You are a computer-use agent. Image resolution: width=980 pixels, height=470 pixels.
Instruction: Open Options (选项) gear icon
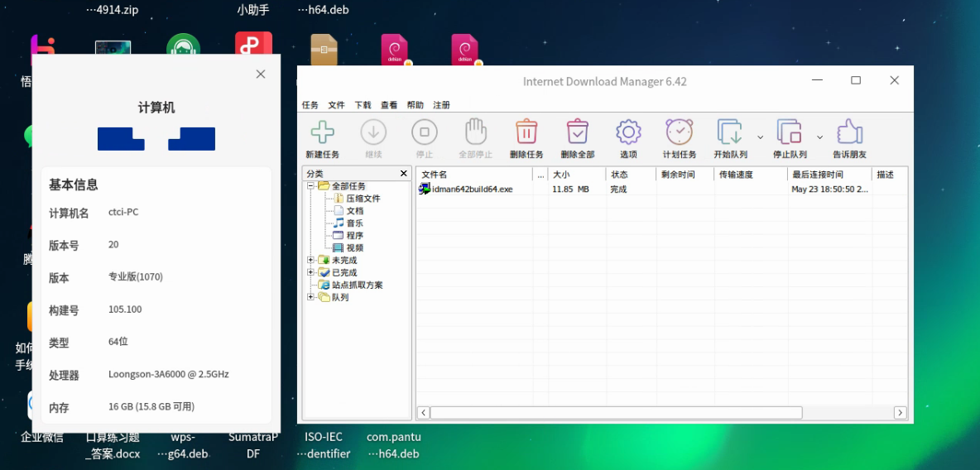point(628,132)
